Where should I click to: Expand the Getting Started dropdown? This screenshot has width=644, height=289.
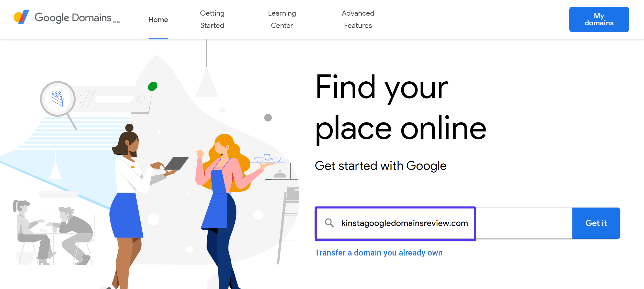click(x=212, y=19)
